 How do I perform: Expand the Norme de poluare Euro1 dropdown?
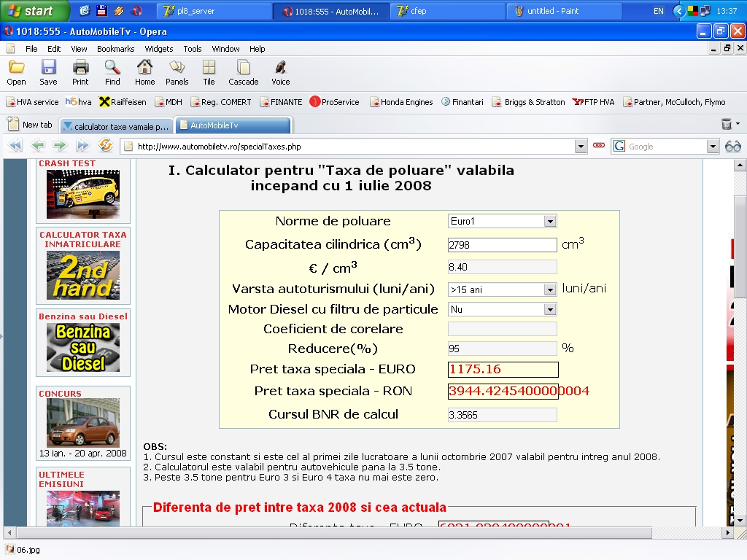(550, 222)
